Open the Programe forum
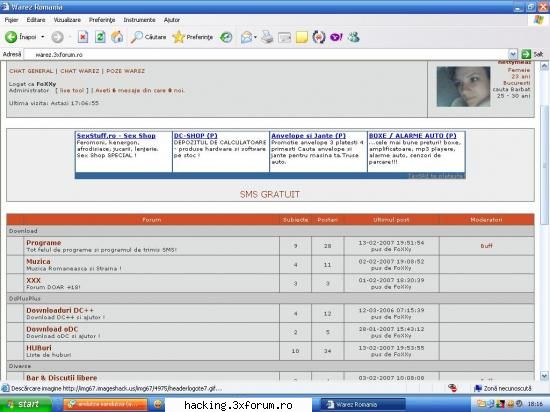 pyautogui.click(x=43, y=243)
